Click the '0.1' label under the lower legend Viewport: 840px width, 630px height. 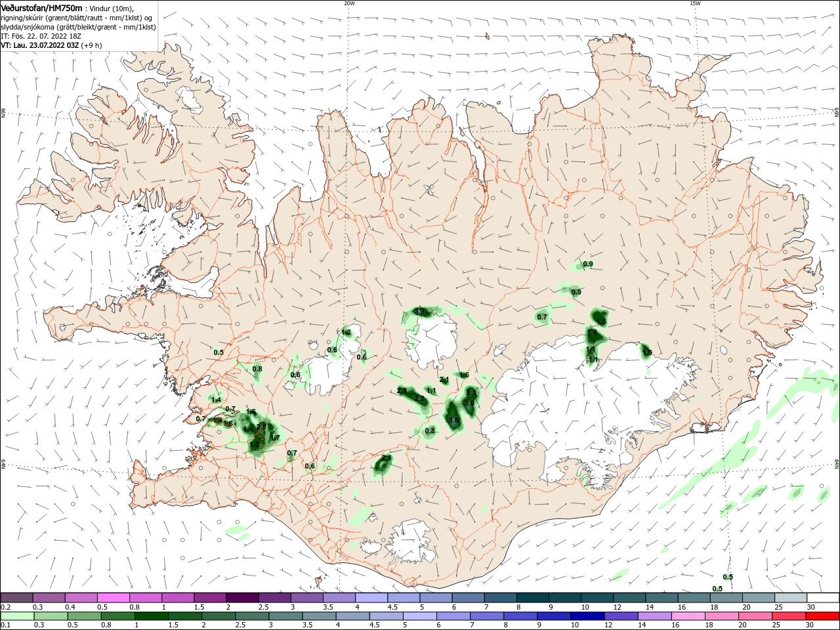(6, 625)
